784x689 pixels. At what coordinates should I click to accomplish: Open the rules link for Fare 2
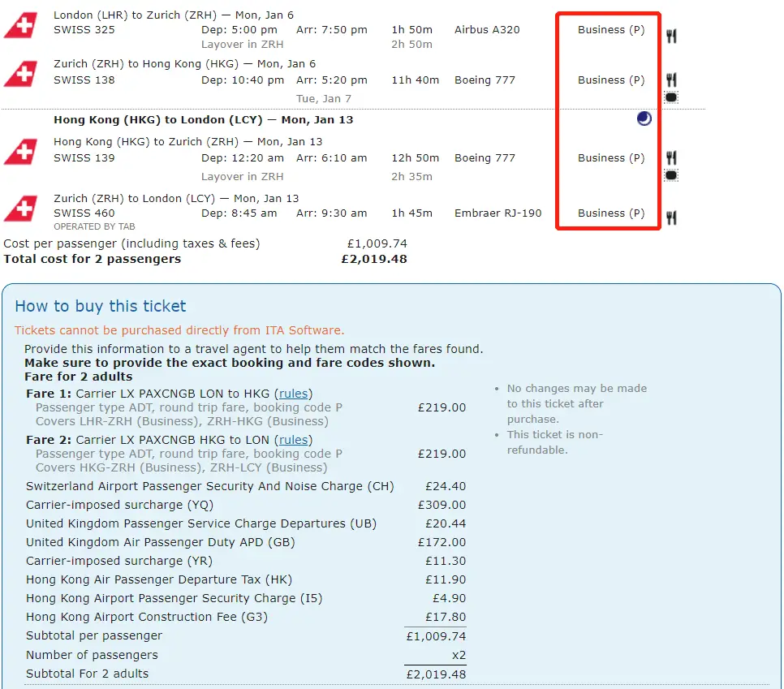[x=294, y=440]
